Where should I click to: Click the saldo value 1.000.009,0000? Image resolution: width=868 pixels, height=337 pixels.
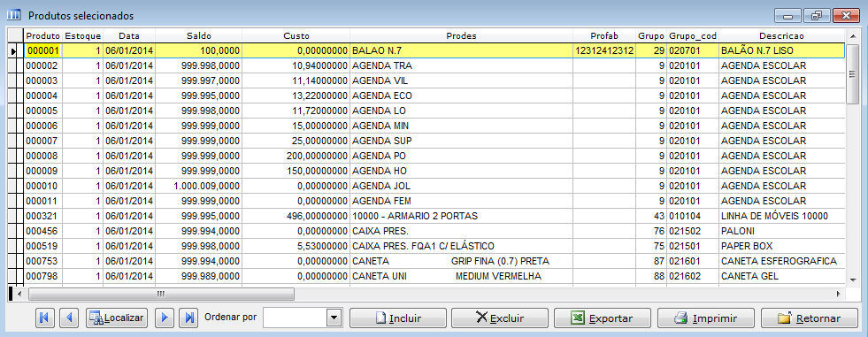(198, 186)
